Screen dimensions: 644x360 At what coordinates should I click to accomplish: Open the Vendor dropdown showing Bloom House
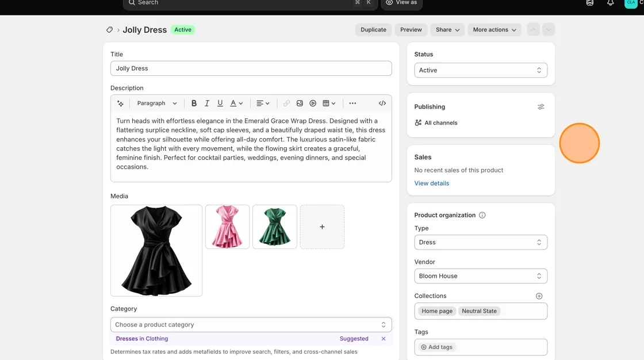click(x=481, y=276)
